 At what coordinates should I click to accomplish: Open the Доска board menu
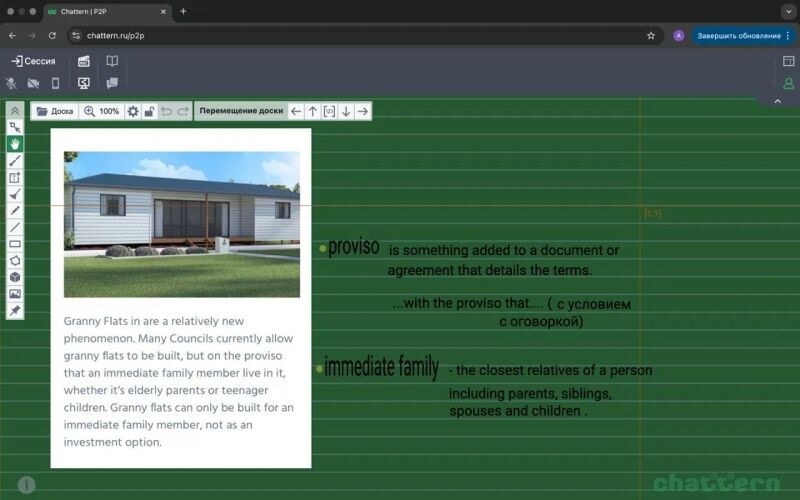[x=54, y=111]
